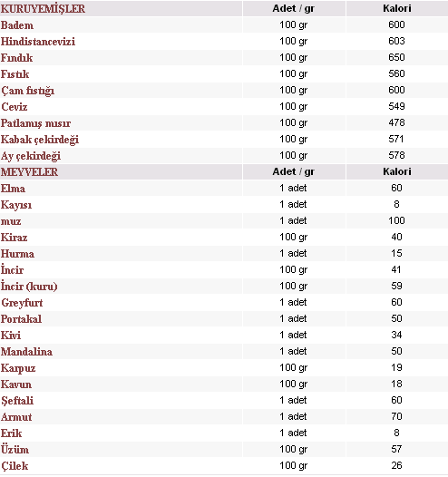Viewport: 448px width, 477px height.
Task: Click the Patlamış mısır entry
Action: (x=36, y=123)
